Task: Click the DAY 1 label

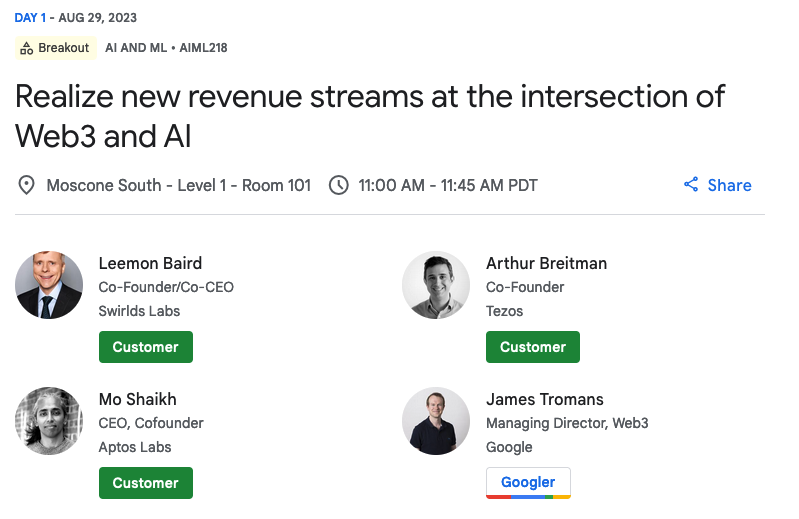Action: click(30, 18)
